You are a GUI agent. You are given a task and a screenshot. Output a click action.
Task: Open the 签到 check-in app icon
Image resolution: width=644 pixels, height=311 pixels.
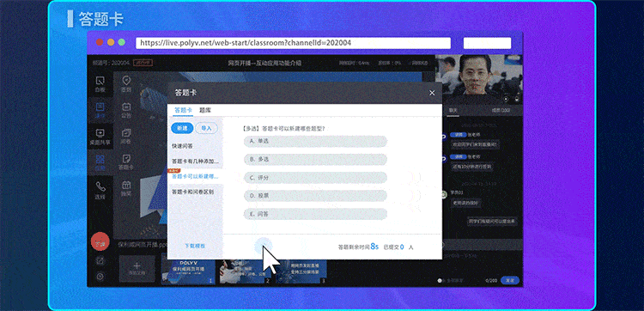(x=126, y=83)
